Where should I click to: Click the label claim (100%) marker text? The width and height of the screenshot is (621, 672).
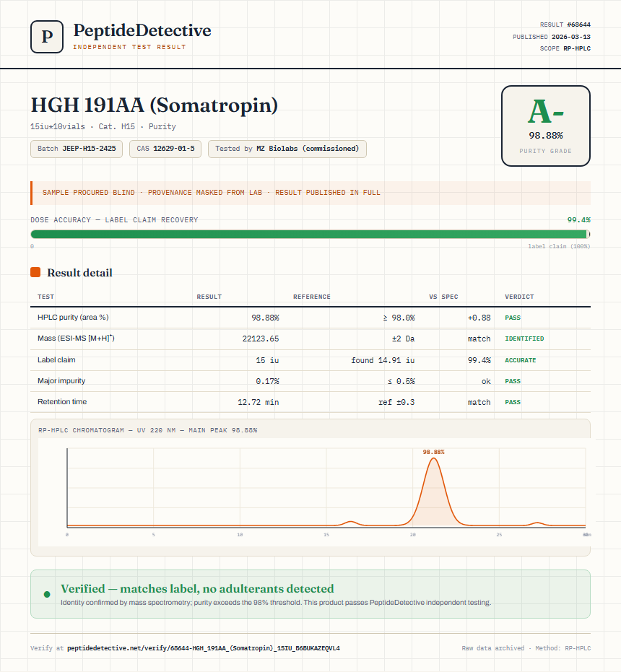coord(559,246)
